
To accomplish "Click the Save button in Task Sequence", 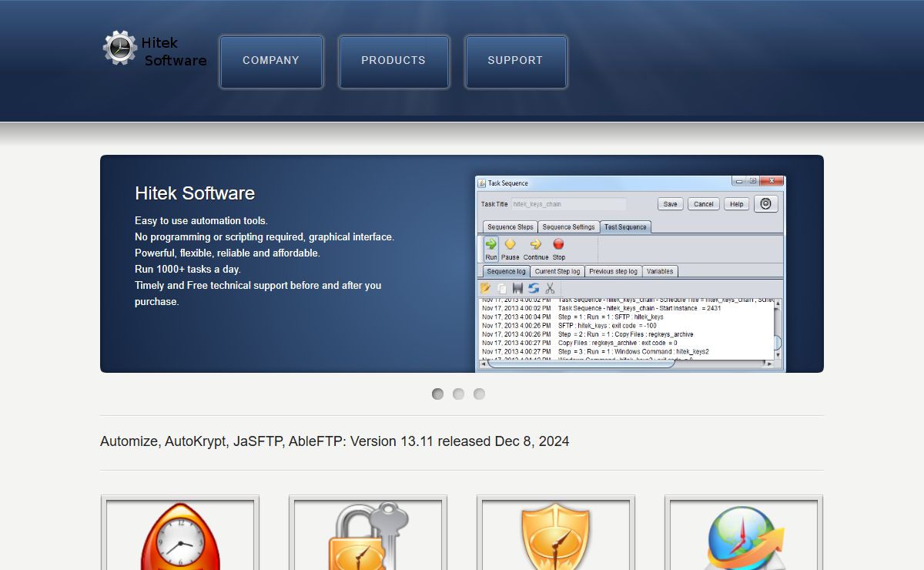I will [x=670, y=204].
